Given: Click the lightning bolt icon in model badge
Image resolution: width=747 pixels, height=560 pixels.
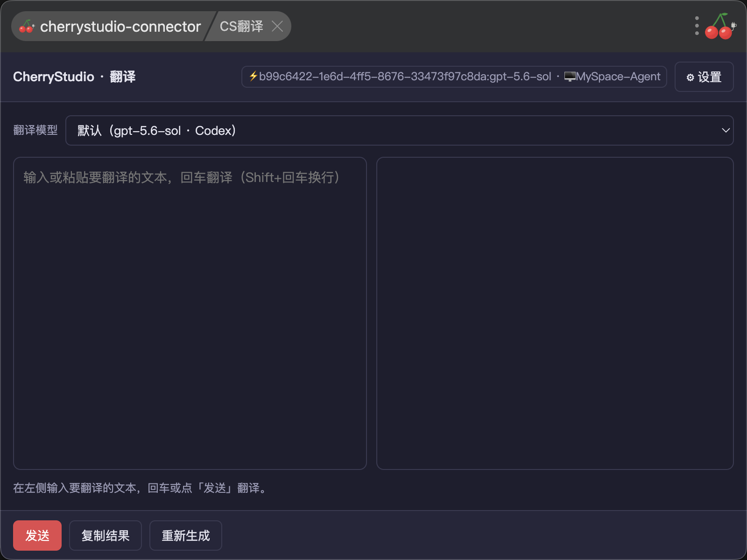Looking at the screenshot, I should pos(253,77).
